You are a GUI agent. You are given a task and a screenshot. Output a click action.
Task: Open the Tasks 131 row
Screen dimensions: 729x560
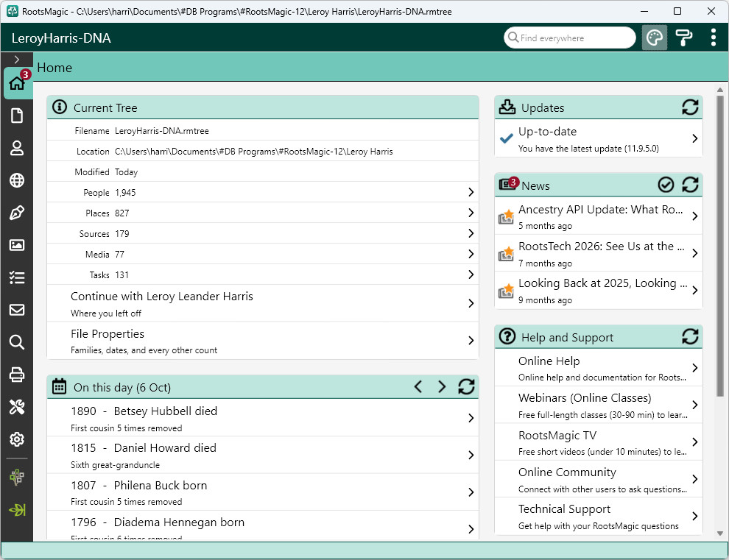tap(263, 274)
